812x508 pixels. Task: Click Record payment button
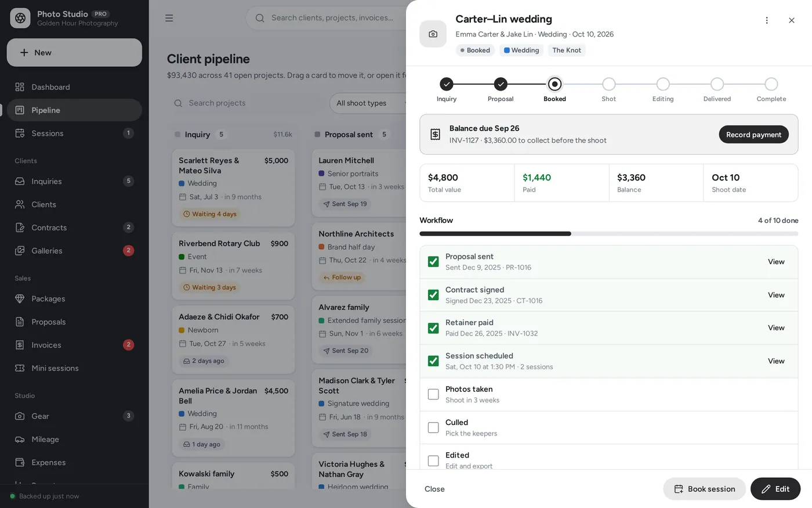click(753, 135)
